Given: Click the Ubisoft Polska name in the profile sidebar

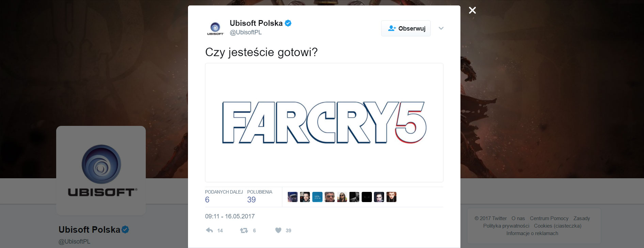Looking at the screenshot, I should click(89, 230).
